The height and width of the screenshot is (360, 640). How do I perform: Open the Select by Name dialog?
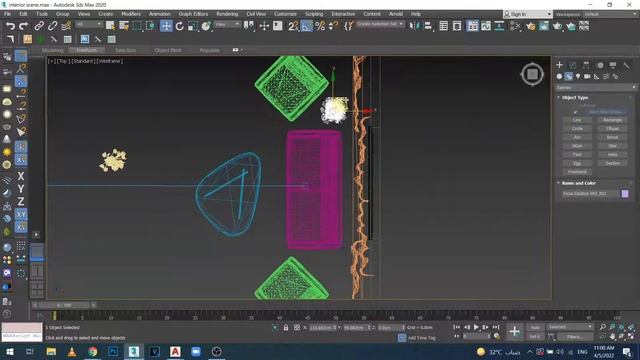coord(124,26)
